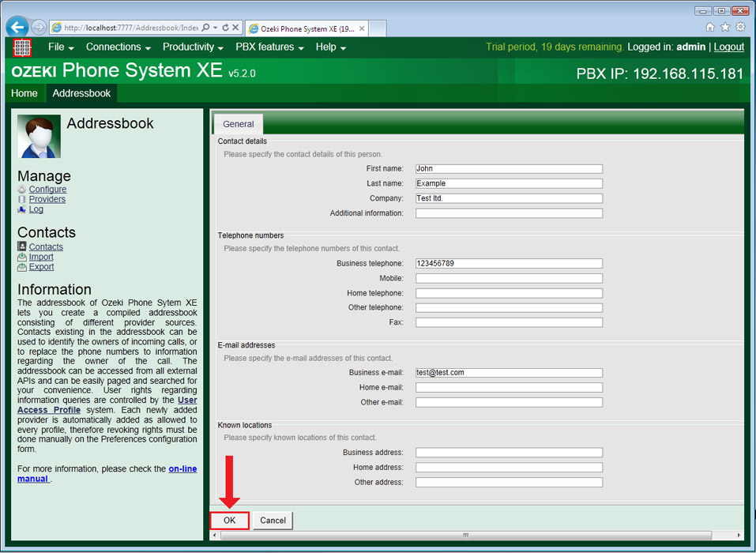
Task: Refresh the page in address bar
Action: click(x=225, y=28)
